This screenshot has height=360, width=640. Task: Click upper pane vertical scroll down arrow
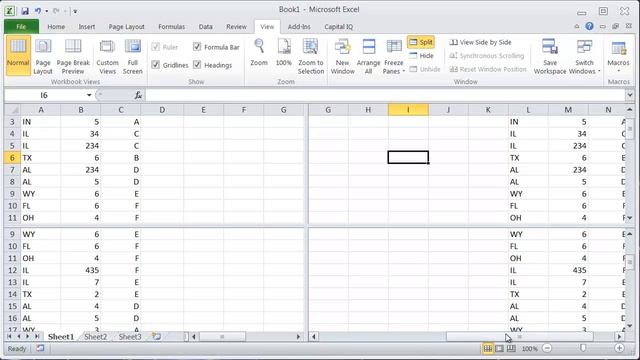629,218
